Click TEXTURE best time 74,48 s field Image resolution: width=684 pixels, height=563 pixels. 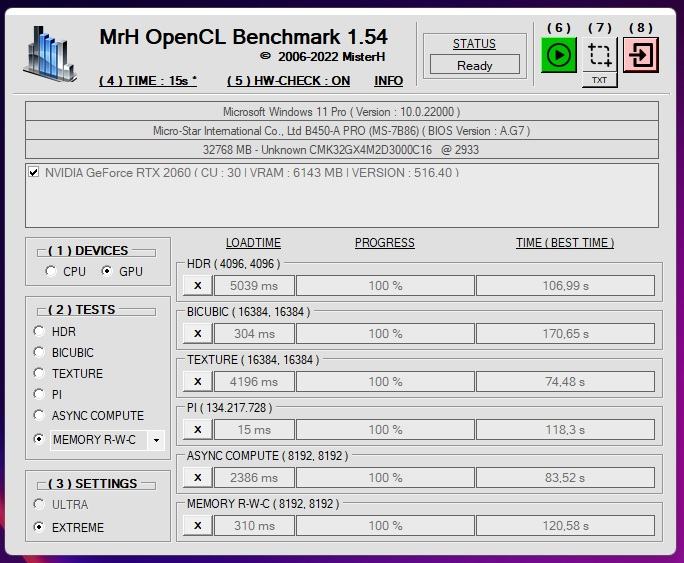click(565, 382)
